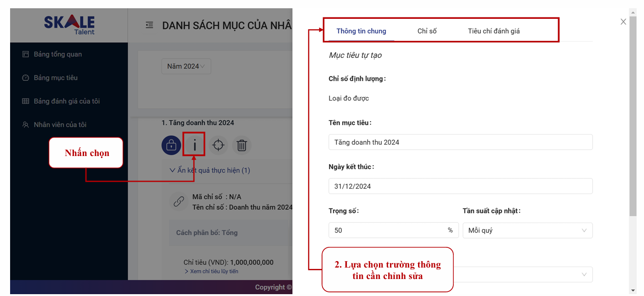Click the crosshair target icon
This screenshot has width=644, height=296.
pos(218,145)
